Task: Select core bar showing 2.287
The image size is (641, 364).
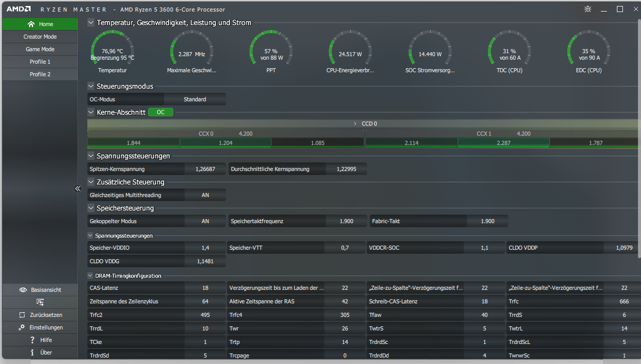Action: coord(503,143)
